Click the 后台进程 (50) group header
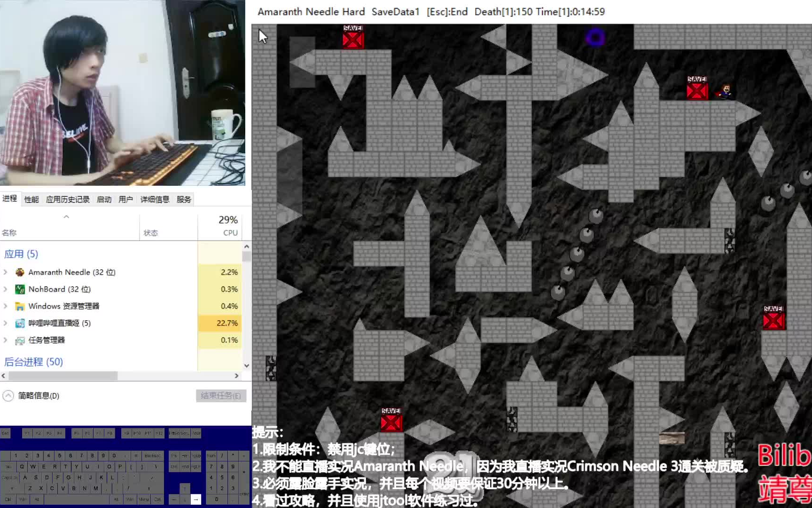This screenshot has width=812, height=508. coord(33,362)
